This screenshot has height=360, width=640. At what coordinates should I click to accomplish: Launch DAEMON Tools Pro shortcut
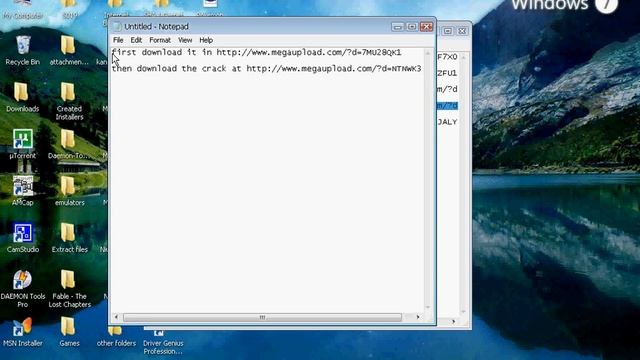pyautogui.click(x=22, y=288)
